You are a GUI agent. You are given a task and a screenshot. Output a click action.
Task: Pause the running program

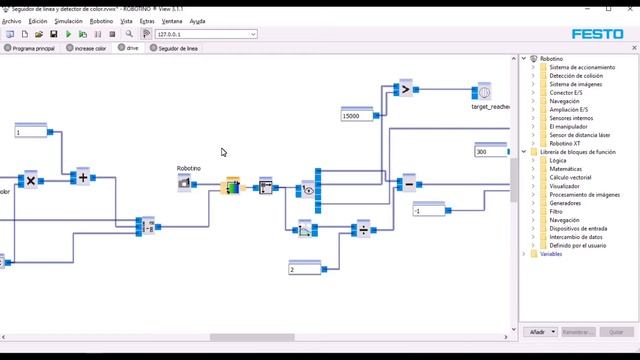98,34
